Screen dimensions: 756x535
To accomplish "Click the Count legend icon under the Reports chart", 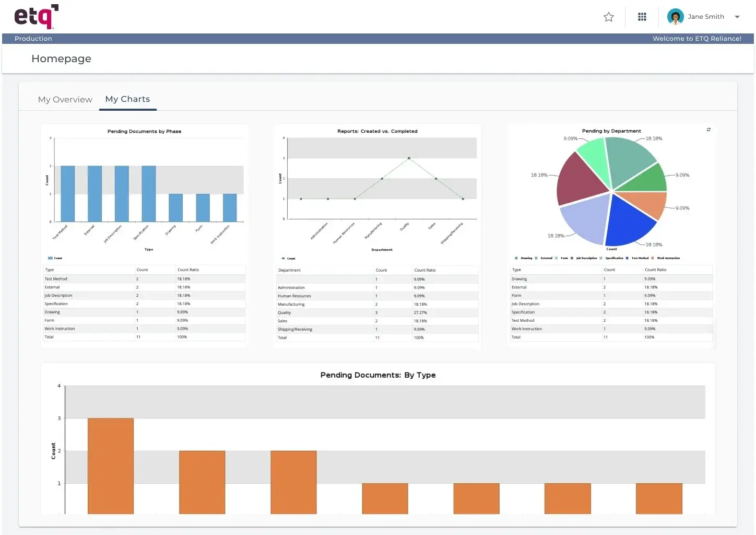I will point(282,258).
